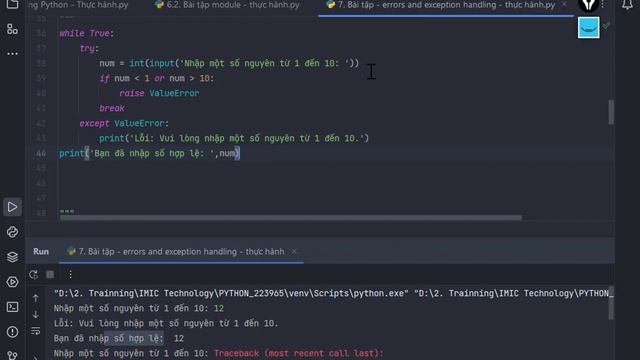Open the notifications bell icon
This screenshot has width=640, height=360.
tap(627, 4)
